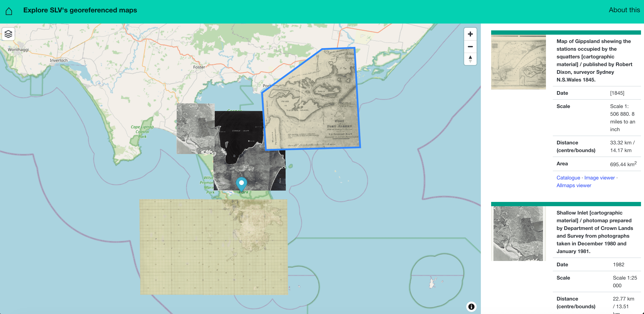
Task: Zoom out using the minus icon
Action: (470, 47)
